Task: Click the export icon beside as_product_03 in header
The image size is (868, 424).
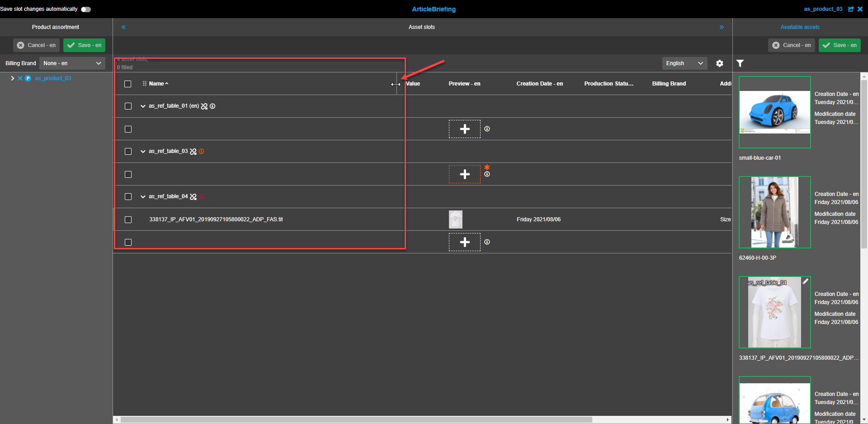Action: tap(851, 9)
